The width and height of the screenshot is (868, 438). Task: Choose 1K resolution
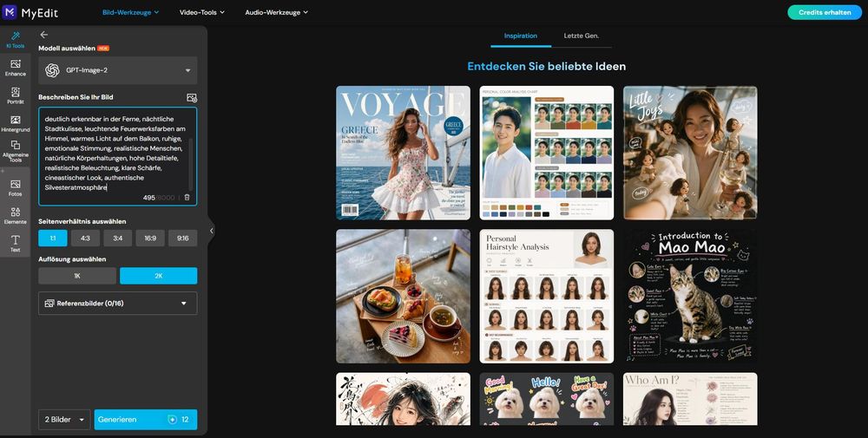[77, 276]
